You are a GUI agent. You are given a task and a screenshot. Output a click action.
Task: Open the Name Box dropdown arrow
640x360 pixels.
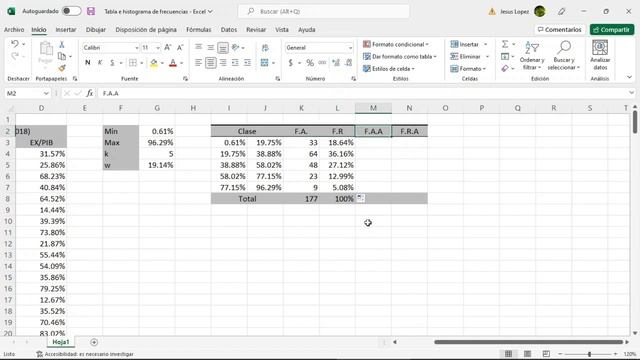pos(46,93)
